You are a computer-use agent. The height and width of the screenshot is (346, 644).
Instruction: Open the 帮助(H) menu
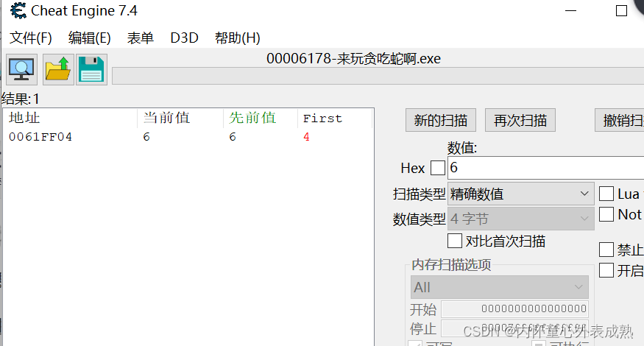click(x=238, y=38)
